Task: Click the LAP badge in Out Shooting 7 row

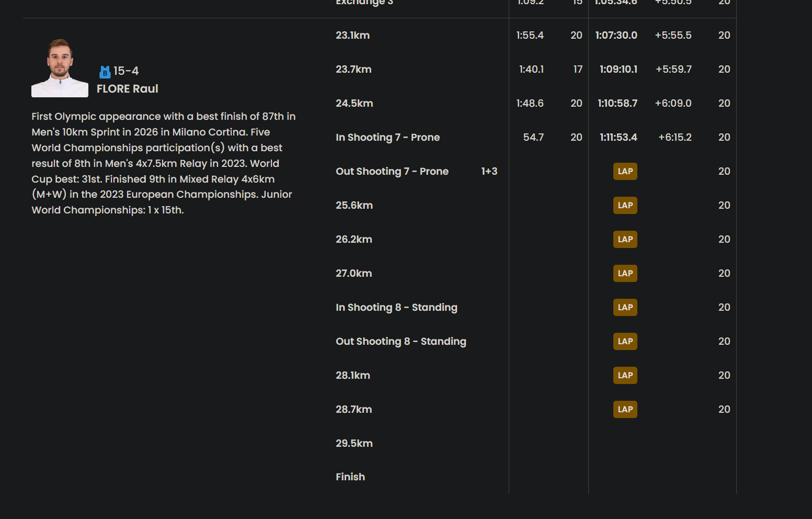Action: [625, 172]
